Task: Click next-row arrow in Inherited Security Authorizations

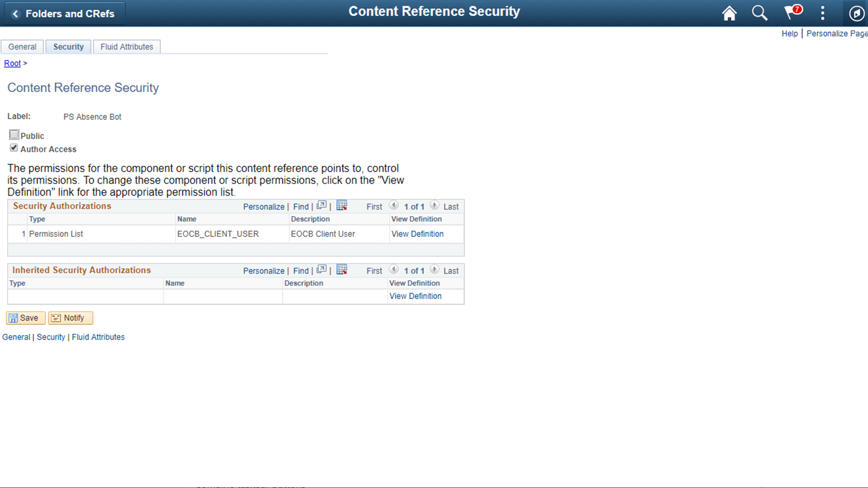Action: click(x=434, y=269)
